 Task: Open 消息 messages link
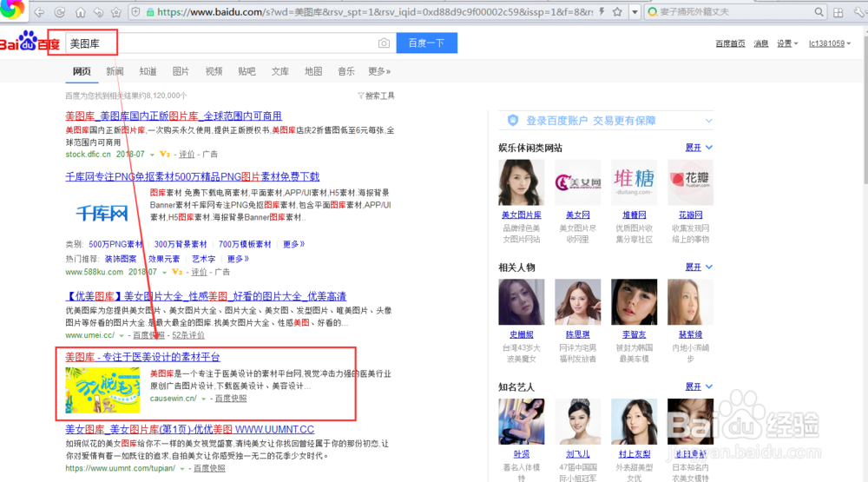pyautogui.click(x=761, y=43)
